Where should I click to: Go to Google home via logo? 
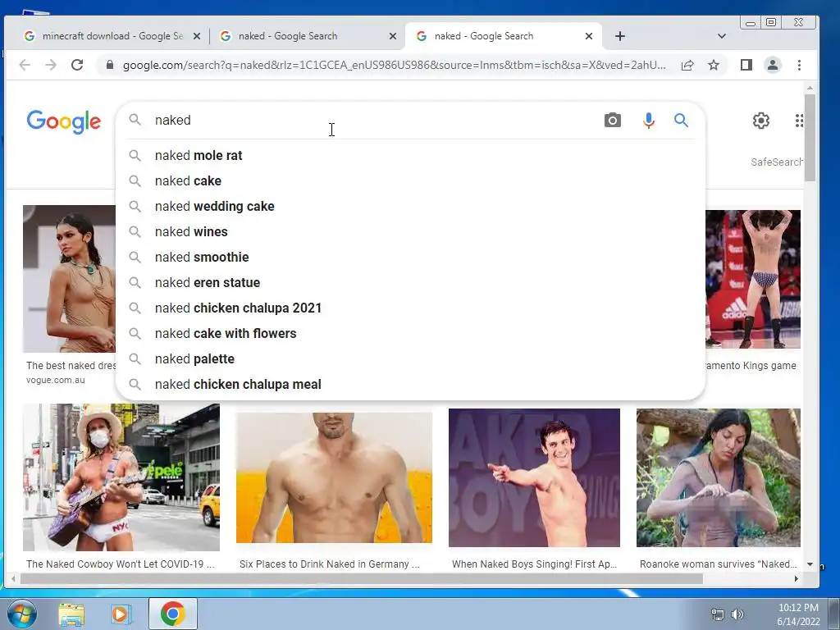pos(64,121)
